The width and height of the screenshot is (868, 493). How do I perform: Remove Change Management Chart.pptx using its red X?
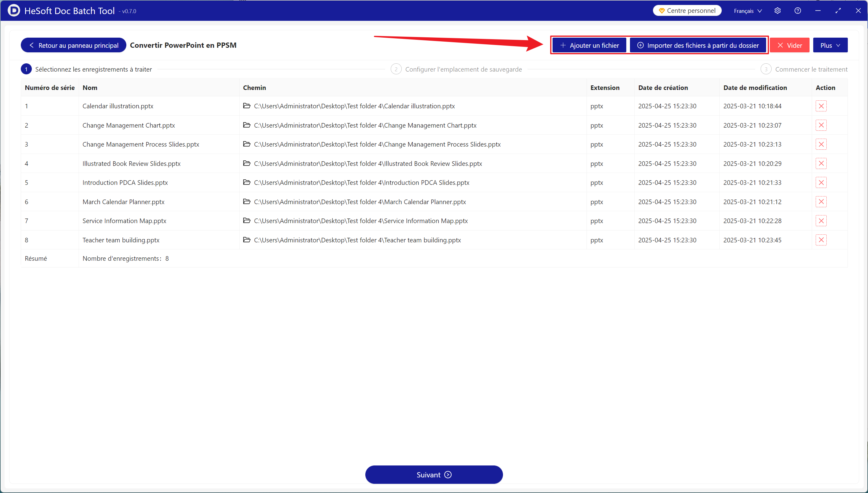coord(821,125)
